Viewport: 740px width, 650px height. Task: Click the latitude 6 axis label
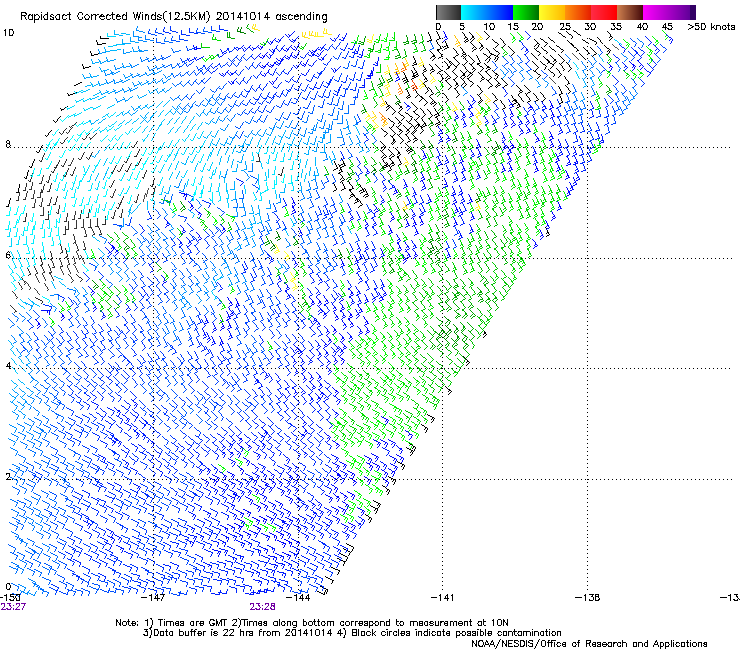click(x=8, y=255)
